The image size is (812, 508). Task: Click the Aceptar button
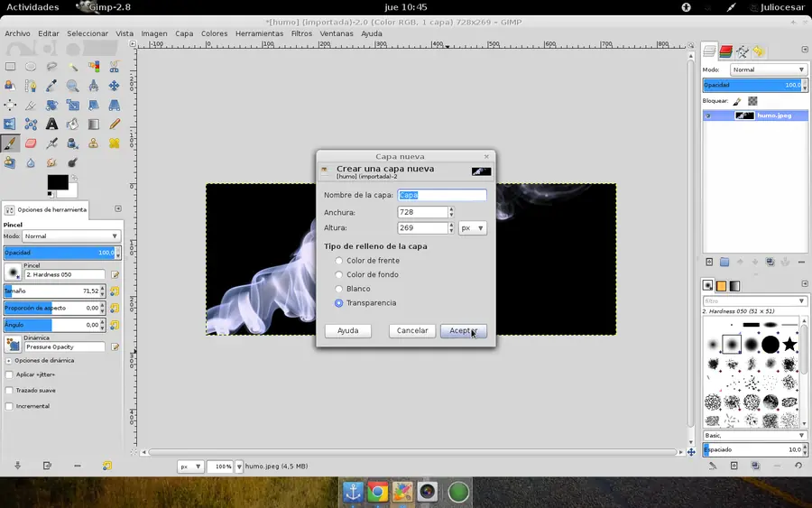point(463,331)
